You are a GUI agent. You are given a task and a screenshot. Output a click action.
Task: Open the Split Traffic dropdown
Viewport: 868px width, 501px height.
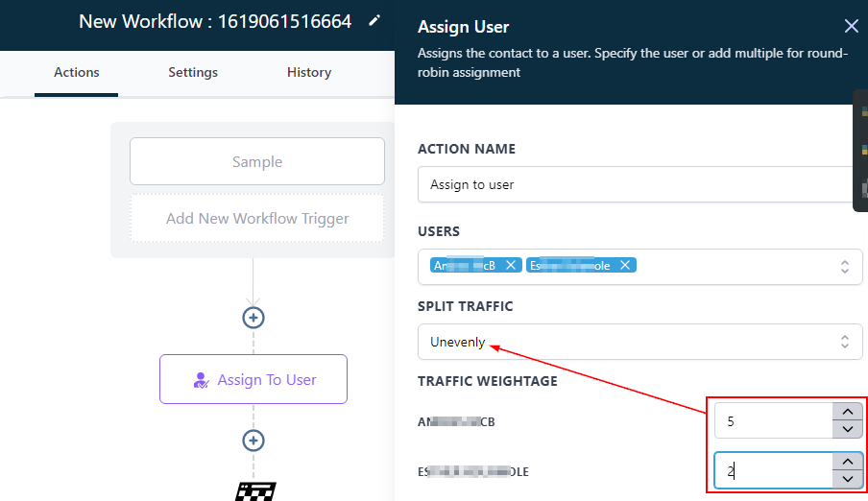pyautogui.click(x=639, y=342)
